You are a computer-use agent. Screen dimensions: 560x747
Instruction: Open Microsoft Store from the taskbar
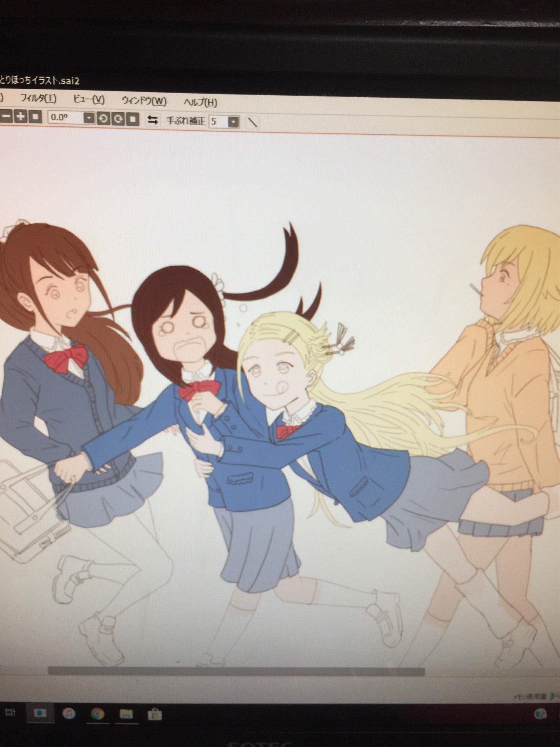(x=155, y=715)
